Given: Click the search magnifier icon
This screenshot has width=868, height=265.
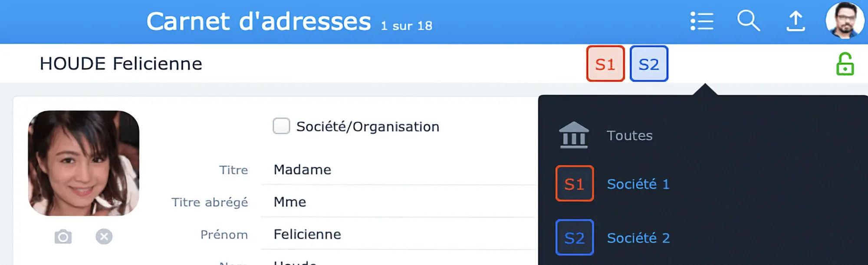Looking at the screenshot, I should click(x=748, y=21).
